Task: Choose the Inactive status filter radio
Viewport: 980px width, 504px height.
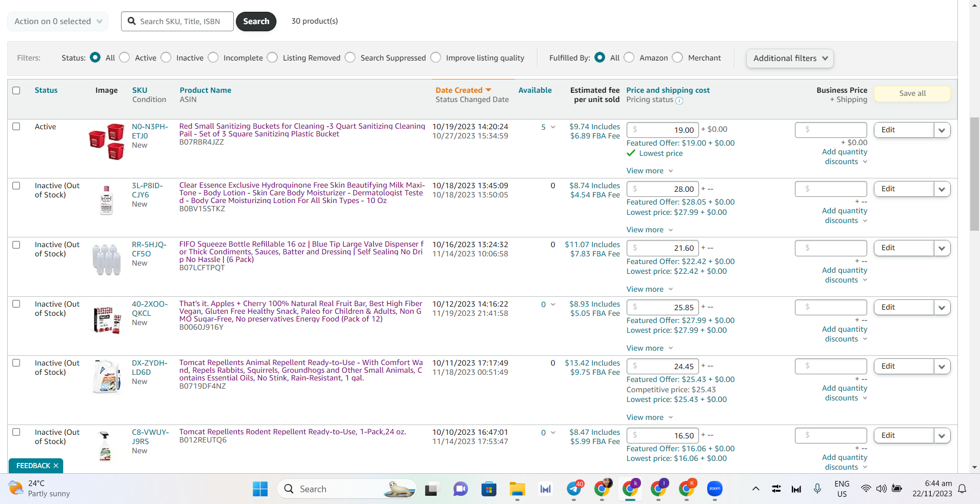Action: (166, 57)
